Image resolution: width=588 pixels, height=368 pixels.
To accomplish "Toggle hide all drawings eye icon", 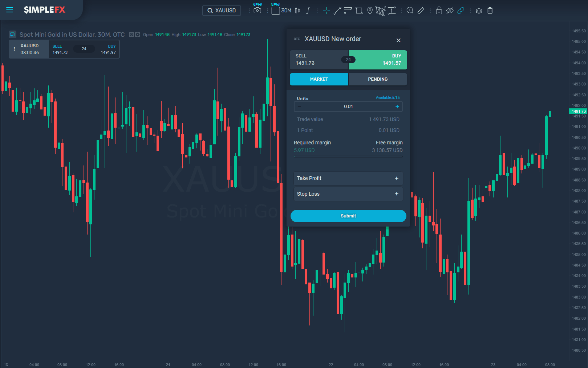I will pyautogui.click(x=450, y=11).
